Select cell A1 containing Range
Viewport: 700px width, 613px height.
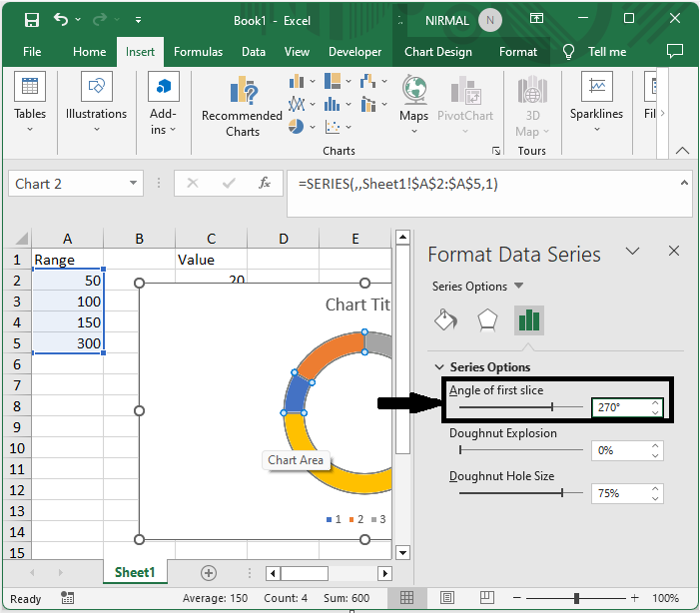[68, 260]
